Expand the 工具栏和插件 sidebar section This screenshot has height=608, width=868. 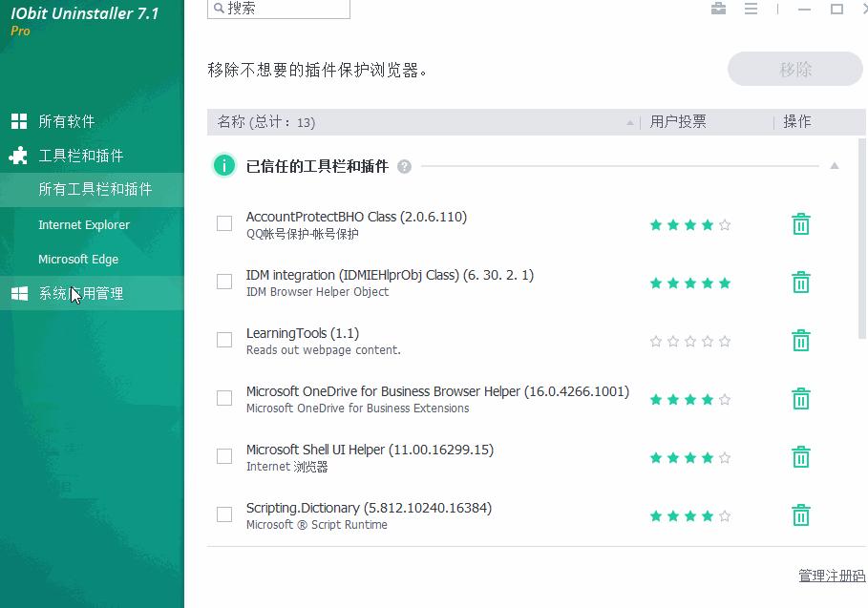(84, 155)
